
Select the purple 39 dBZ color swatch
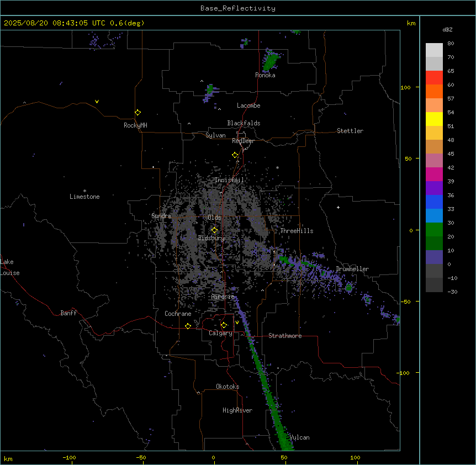coord(434,188)
